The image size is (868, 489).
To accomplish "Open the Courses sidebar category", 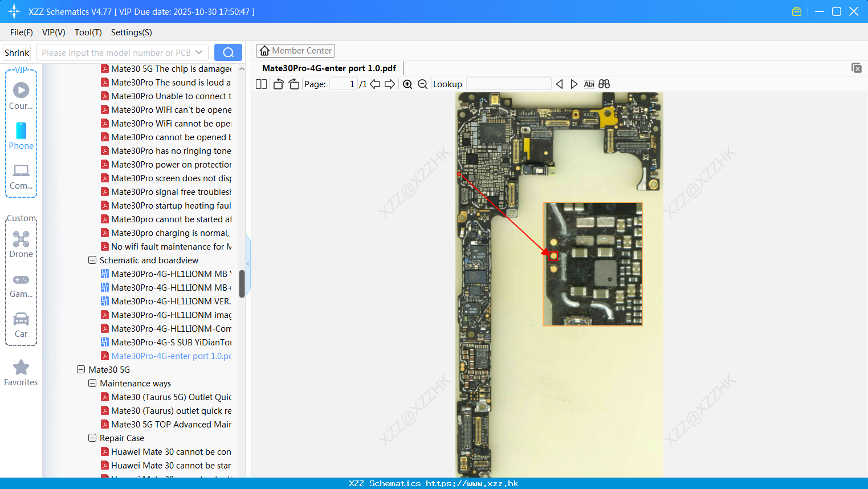I will (x=21, y=95).
